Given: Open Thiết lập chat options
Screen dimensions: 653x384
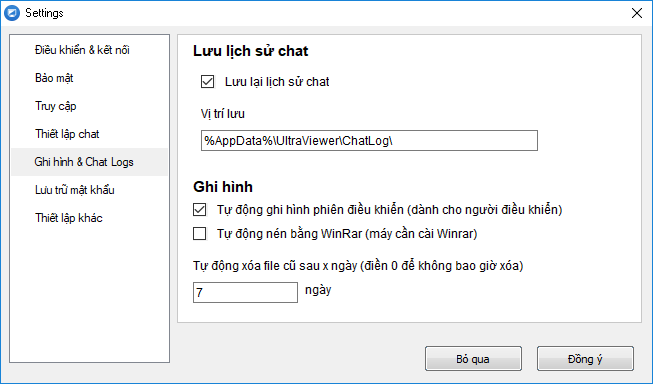Looking at the screenshot, I should click(x=67, y=134).
